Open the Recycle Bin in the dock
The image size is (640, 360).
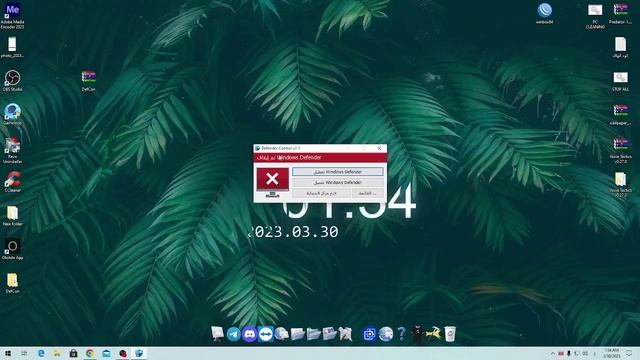(450, 334)
